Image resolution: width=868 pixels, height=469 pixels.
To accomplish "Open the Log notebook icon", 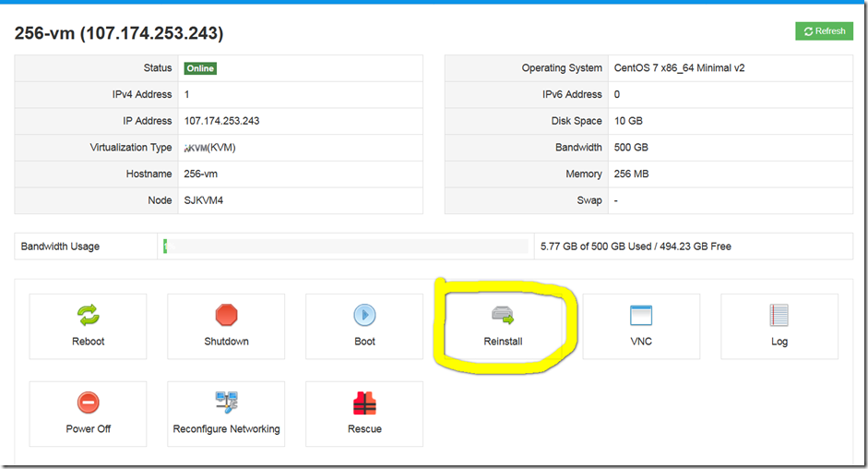I will point(779,316).
